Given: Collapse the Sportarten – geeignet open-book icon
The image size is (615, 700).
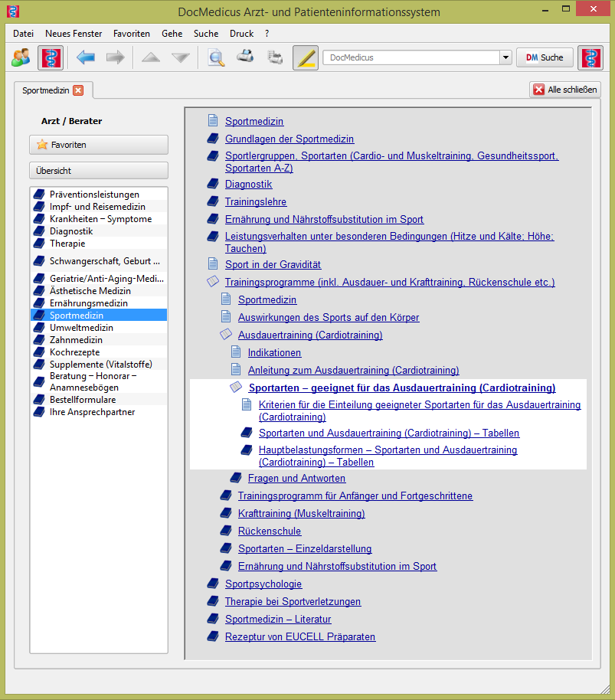Looking at the screenshot, I should click(x=236, y=387).
